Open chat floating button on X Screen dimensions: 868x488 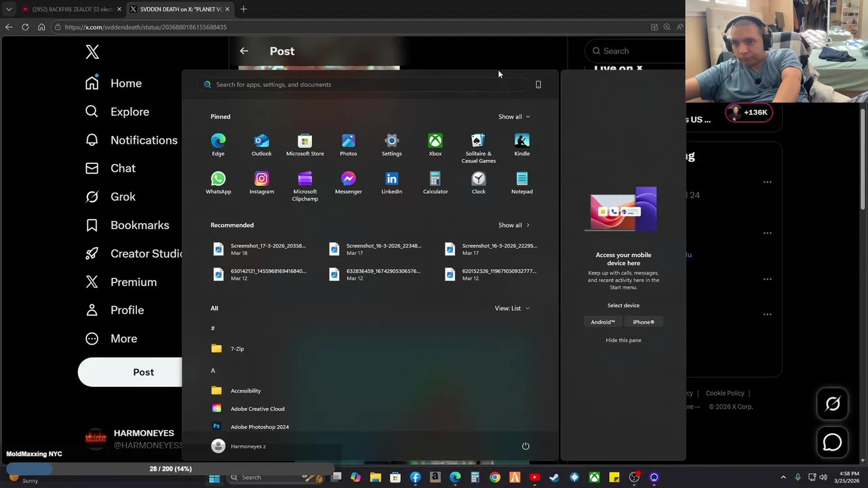pyautogui.click(x=832, y=443)
